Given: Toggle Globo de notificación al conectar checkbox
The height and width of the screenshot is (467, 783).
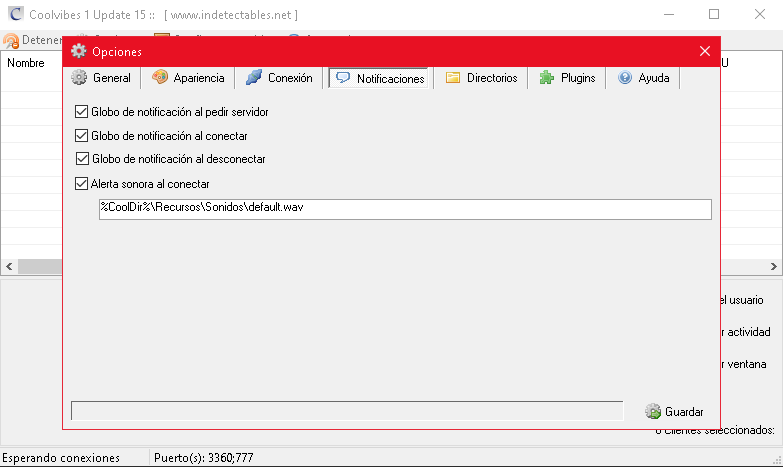Looking at the screenshot, I should click(x=82, y=135).
